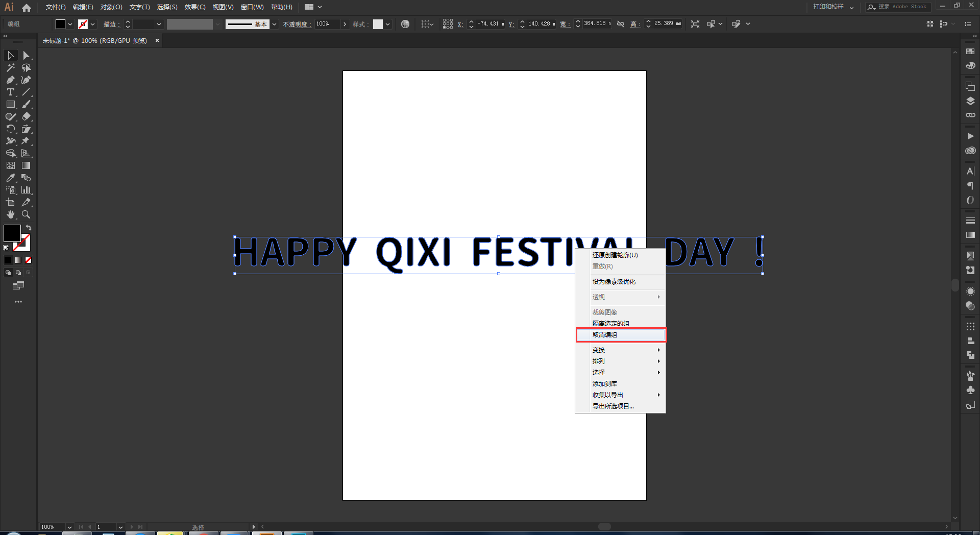Click the 描边 stroke panel link

(x=110, y=25)
